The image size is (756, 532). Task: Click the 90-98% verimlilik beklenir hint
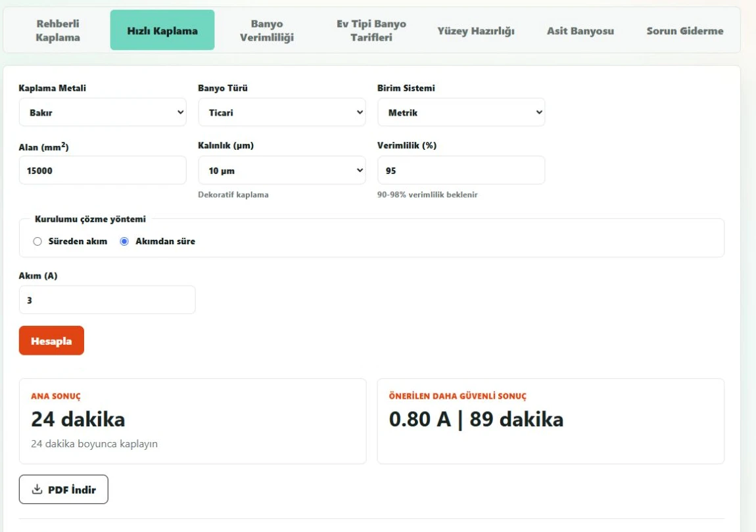pos(428,194)
